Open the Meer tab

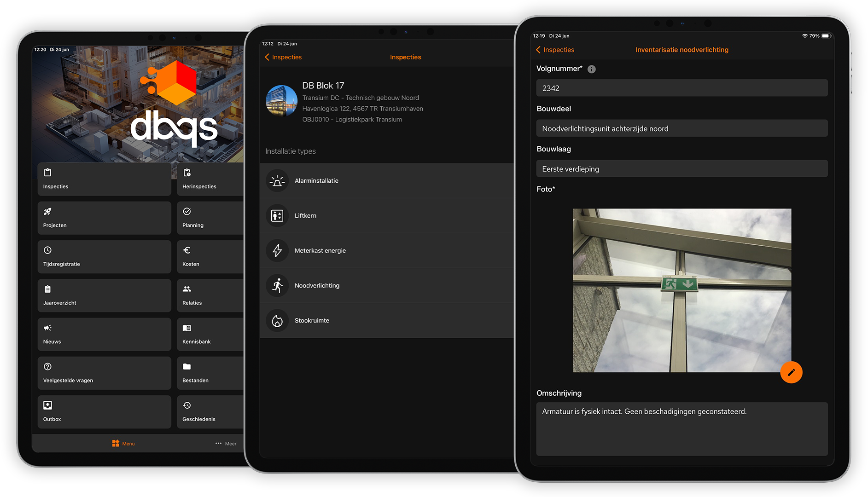[x=226, y=444]
